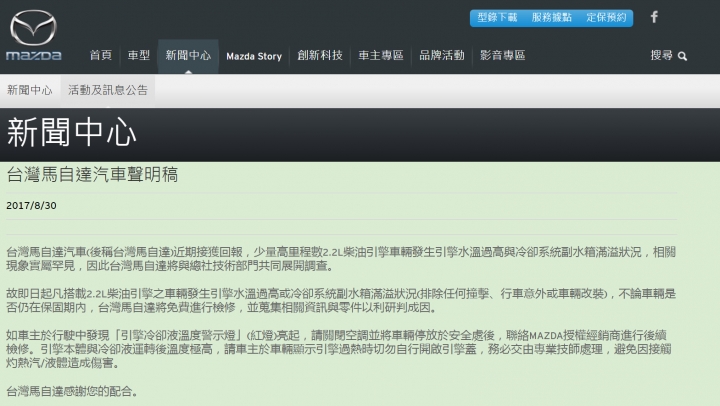Click the large 新聞中心 page heading
The width and height of the screenshot is (720, 406).
pyautogui.click(x=72, y=132)
